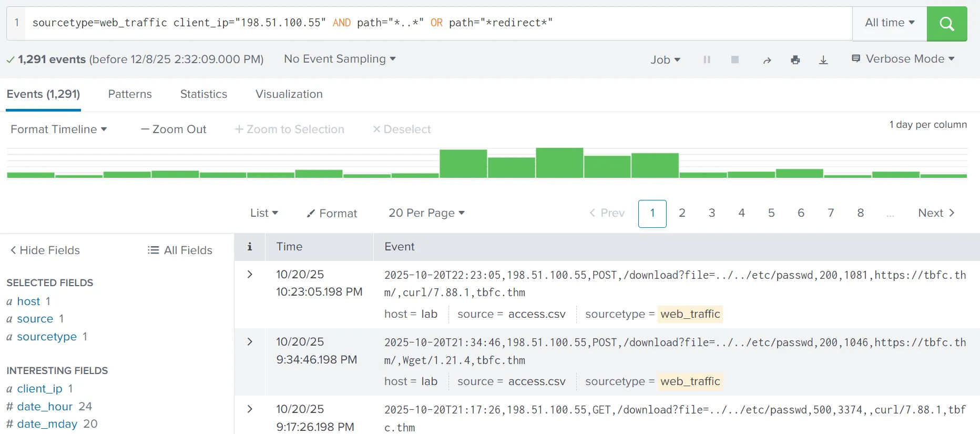
Task: Switch to the Patterns tab
Action: point(130,94)
